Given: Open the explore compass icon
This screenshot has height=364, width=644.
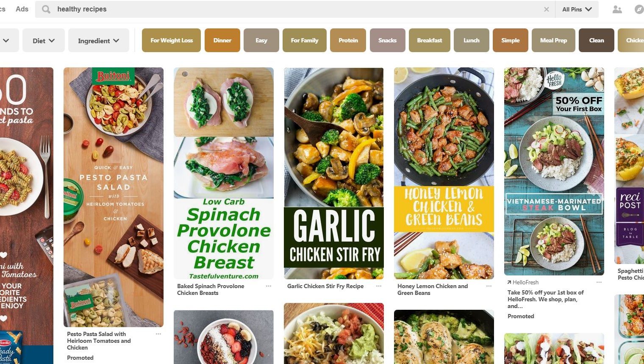Looking at the screenshot, I should click(x=639, y=9).
